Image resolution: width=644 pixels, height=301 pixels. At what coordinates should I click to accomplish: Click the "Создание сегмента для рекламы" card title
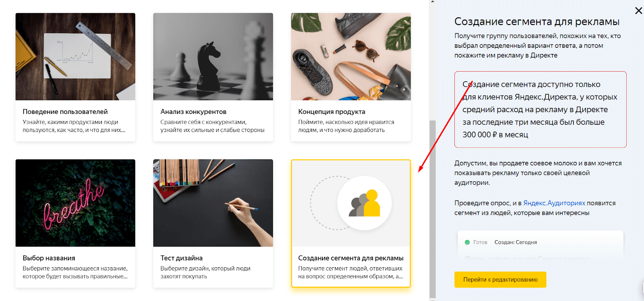(351, 258)
